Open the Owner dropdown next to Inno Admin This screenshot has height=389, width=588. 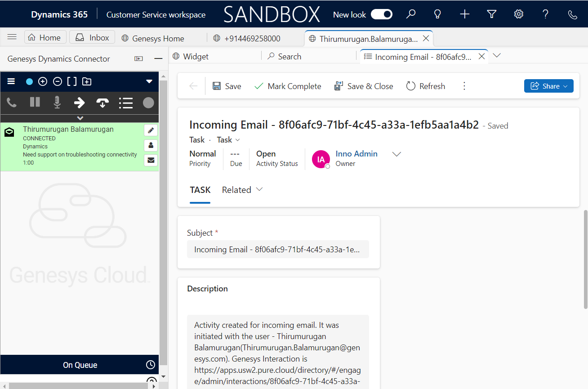click(396, 154)
